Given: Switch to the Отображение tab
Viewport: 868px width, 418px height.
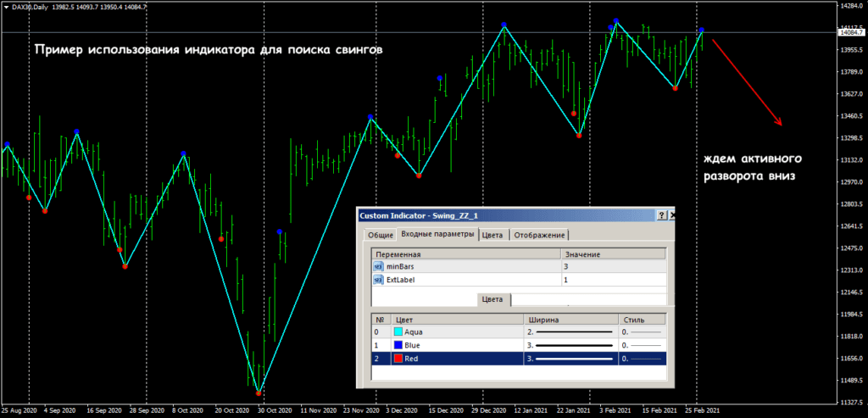Looking at the screenshot, I should point(538,235).
